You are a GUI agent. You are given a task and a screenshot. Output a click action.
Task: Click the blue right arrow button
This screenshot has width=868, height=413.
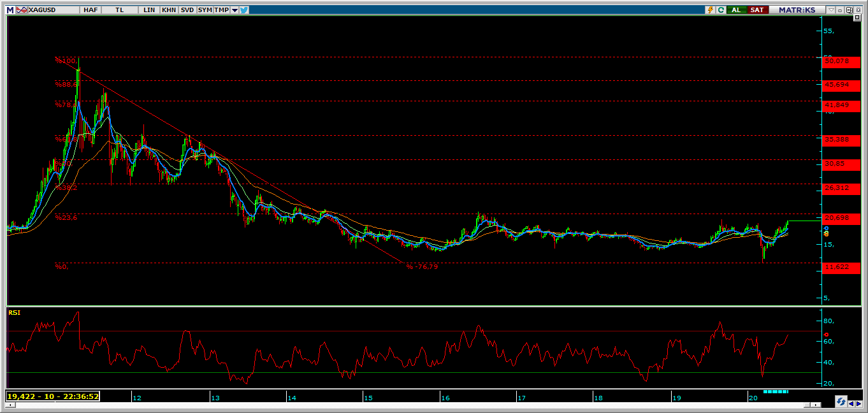click(x=858, y=403)
